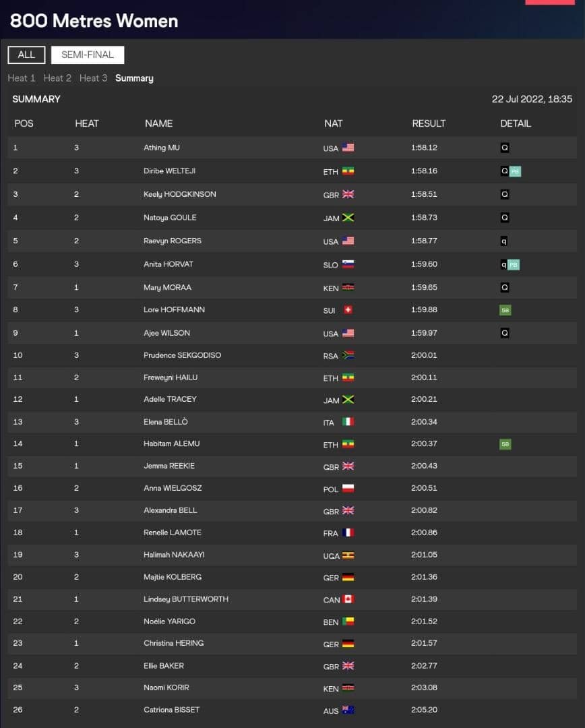This screenshot has height=728, width=585.
Task: Click the Q qualifier badge for Keely HODGKINSON
Action: (x=505, y=194)
